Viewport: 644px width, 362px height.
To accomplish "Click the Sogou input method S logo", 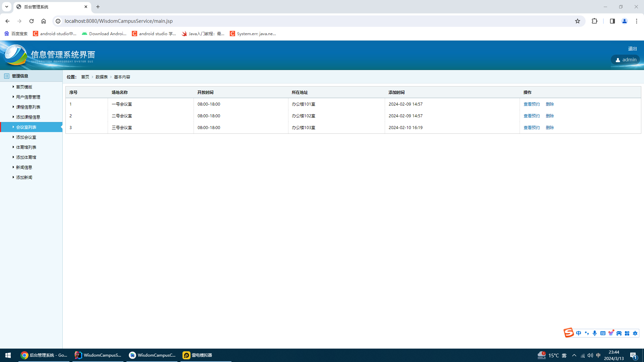I will coord(569,333).
